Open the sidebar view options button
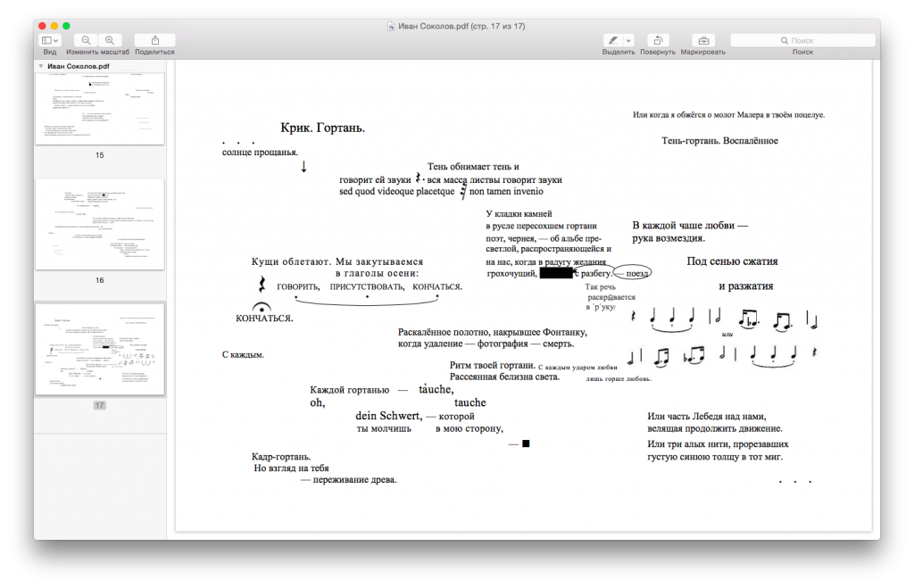The width and height of the screenshot is (914, 588). pos(50,40)
